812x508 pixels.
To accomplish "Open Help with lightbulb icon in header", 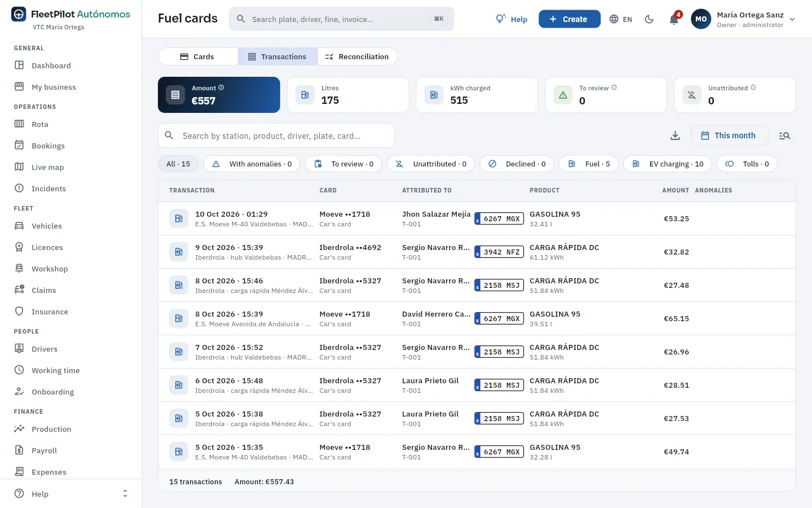I will click(511, 19).
